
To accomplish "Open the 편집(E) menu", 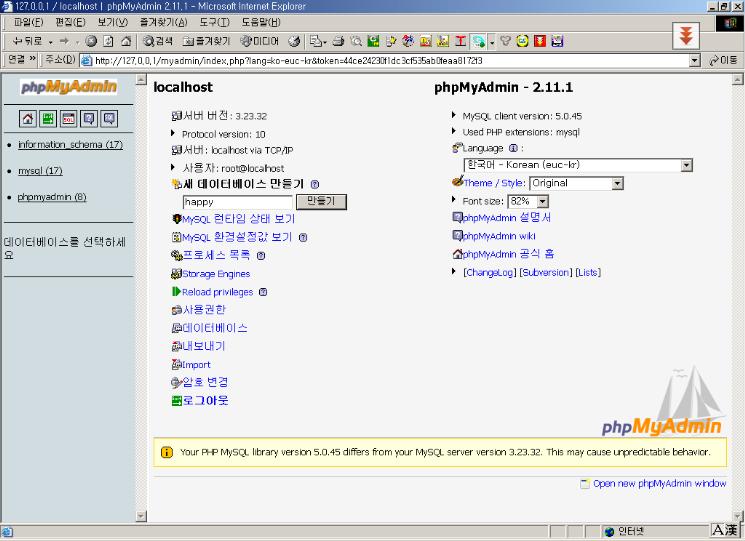I will (70, 22).
